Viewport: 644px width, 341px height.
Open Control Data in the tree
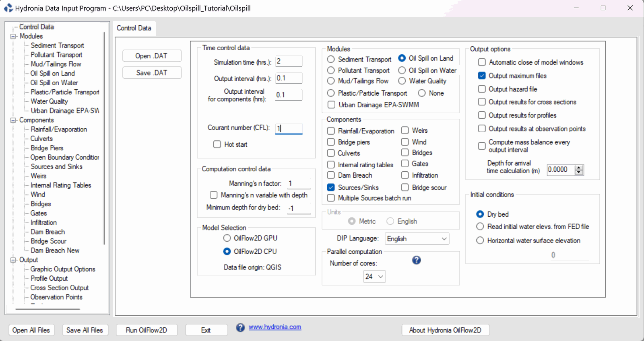(37, 27)
